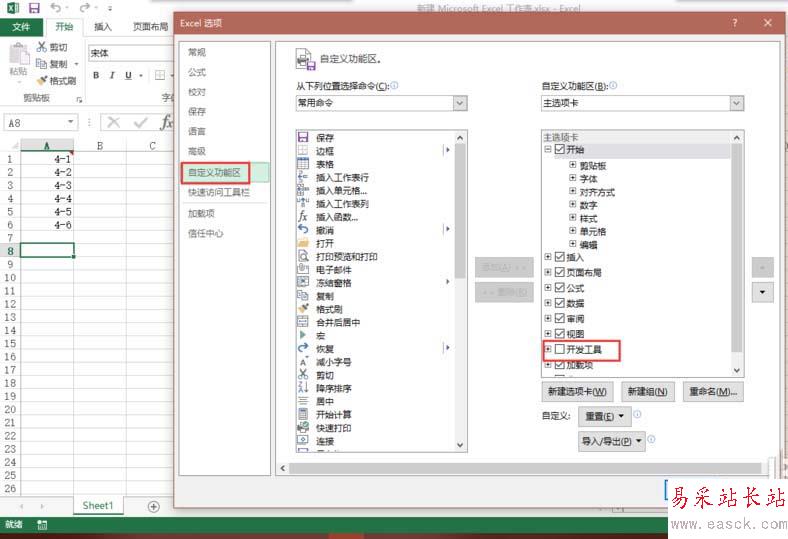Open the 公式 options category

[197, 72]
